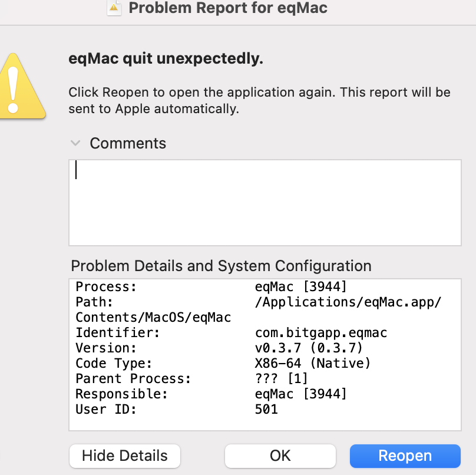Click the 'Version:' label
Image resolution: width=476 pixels, height=475 pixels.
pos(106,348)
